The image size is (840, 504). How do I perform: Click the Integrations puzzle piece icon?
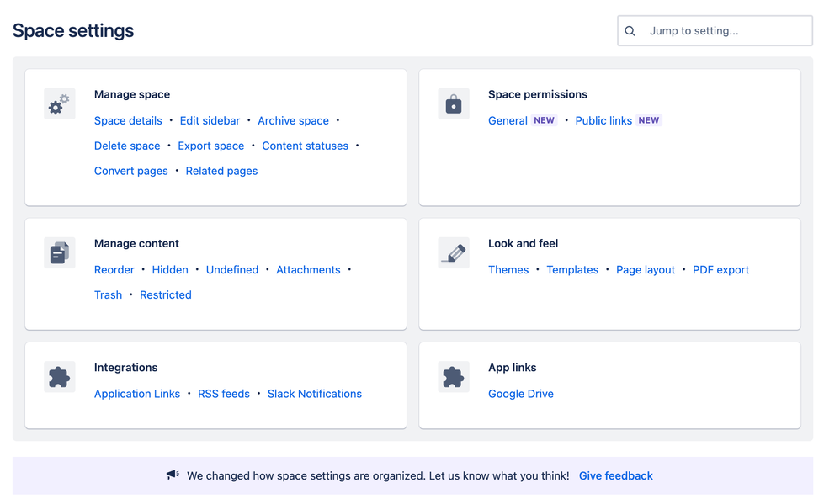[x=60, y=377]
